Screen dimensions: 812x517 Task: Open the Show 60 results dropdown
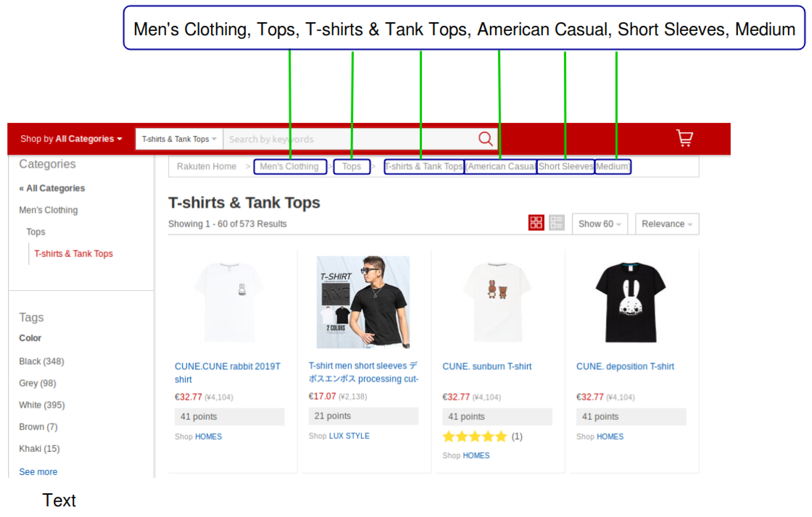click(599, 224)
